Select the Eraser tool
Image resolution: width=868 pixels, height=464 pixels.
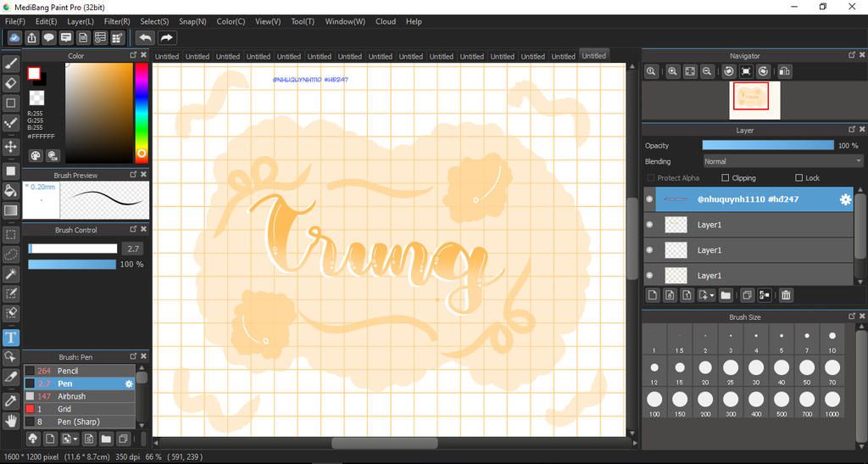(10, 84)
